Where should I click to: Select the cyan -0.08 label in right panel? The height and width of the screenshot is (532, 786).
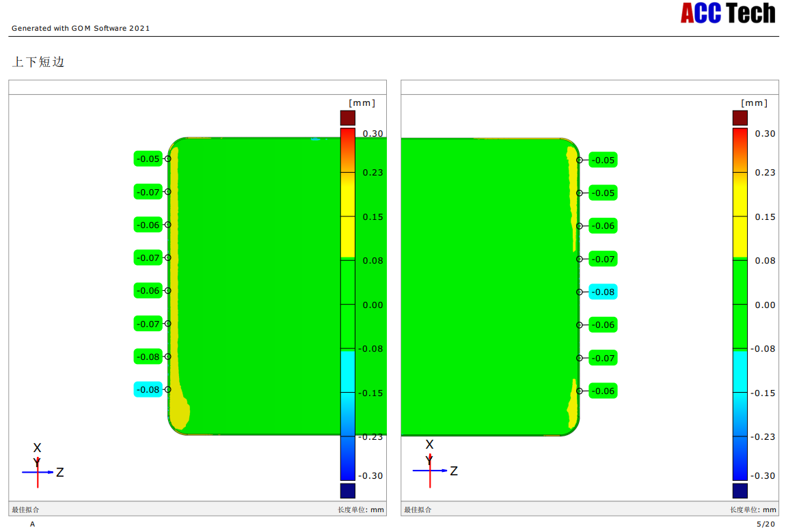click(x=603, y=292)
